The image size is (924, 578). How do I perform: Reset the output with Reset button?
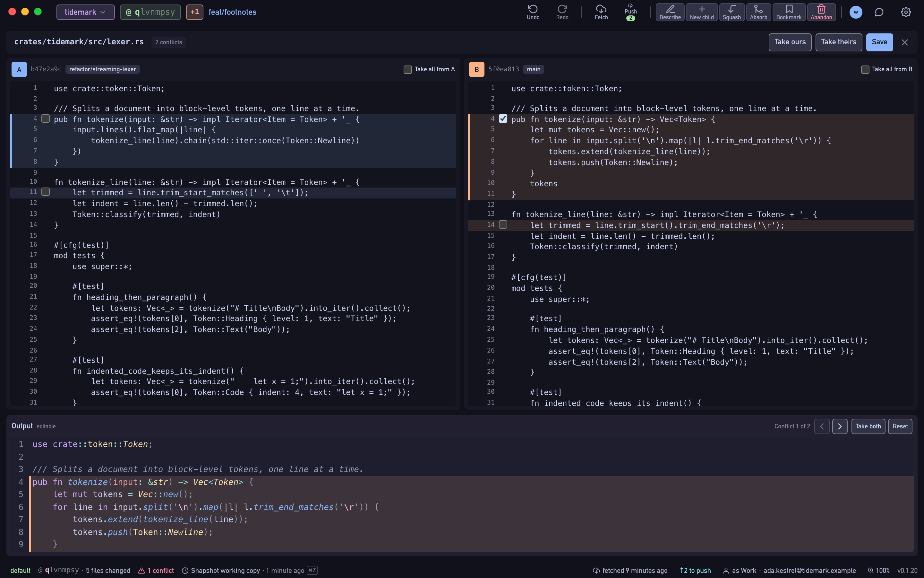click(x=900, y=426)
